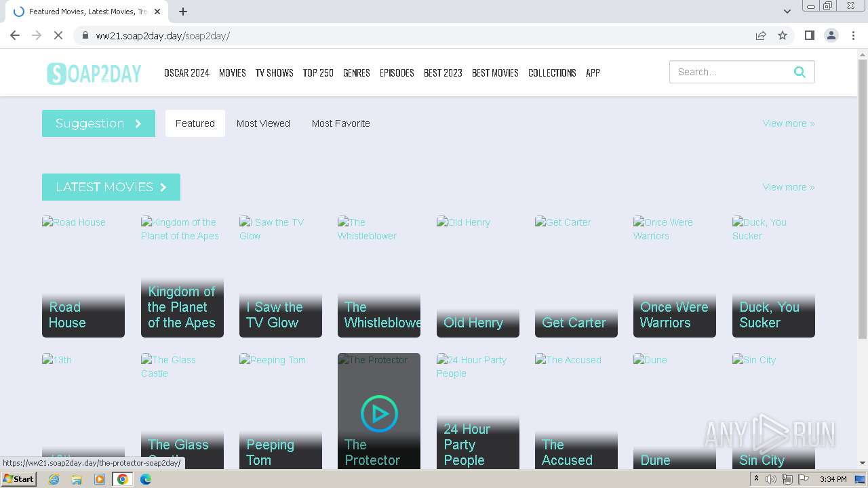The image size is (868, 488).
Task: Open a new browser tab
Action: coord(183,12)
